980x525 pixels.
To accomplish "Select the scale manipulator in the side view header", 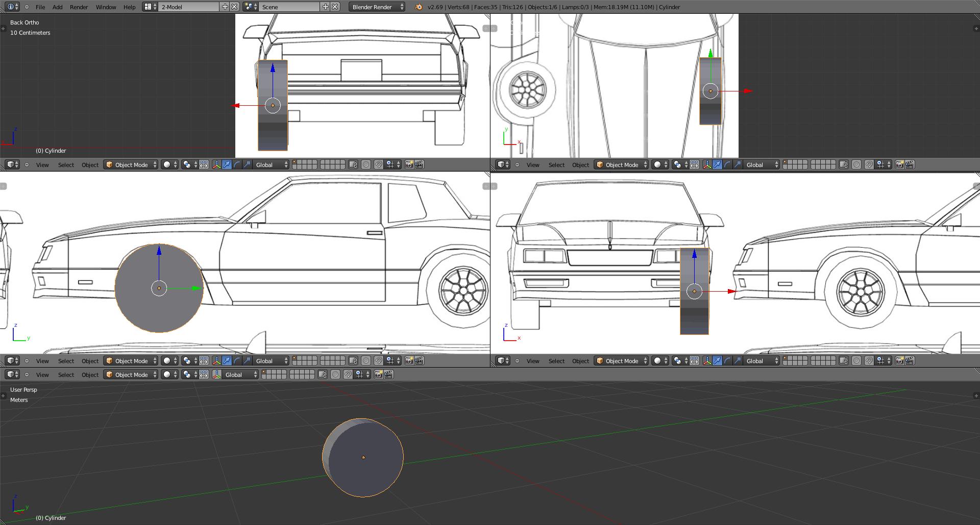I will coord(247,361).
